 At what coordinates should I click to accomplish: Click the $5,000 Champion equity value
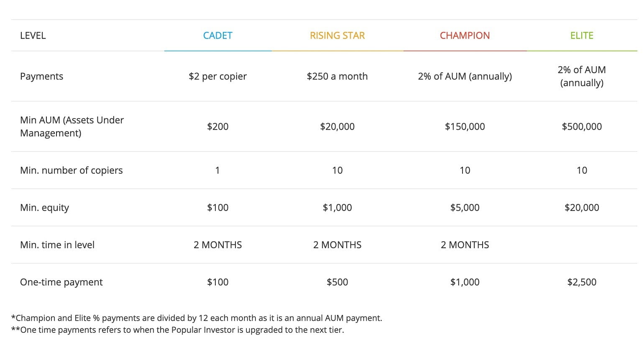point(465,208)
